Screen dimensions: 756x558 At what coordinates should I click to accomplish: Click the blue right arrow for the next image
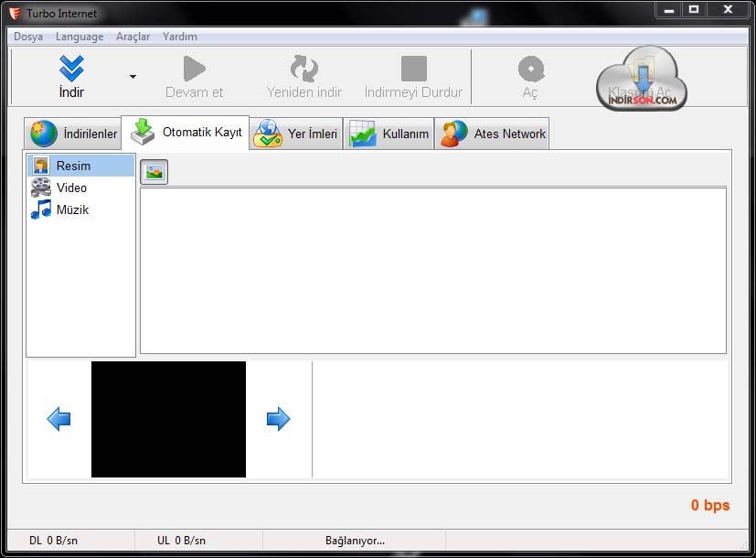click(x=278, y=419)
